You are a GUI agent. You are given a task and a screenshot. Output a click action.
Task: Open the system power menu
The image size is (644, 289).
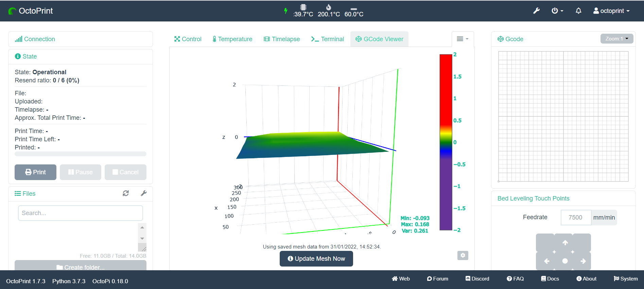[557, 11]
